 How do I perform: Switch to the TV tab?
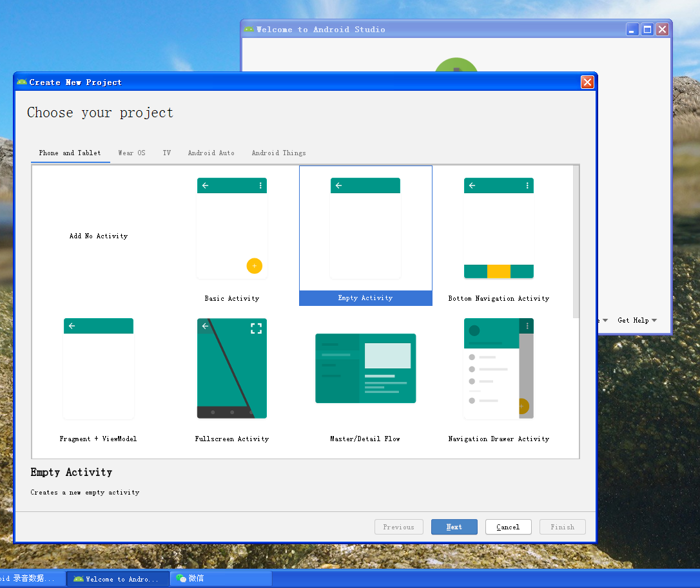[x=166, y=153]
